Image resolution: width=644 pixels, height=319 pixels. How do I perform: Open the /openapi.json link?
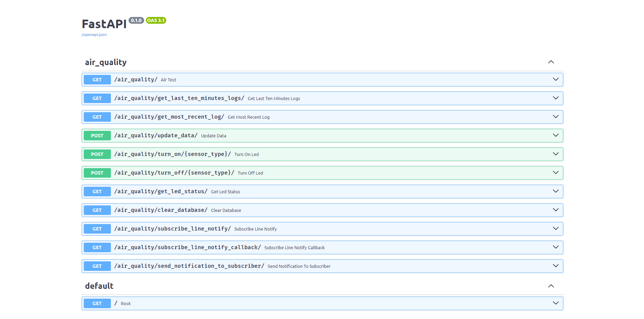[x=94, y=35]
